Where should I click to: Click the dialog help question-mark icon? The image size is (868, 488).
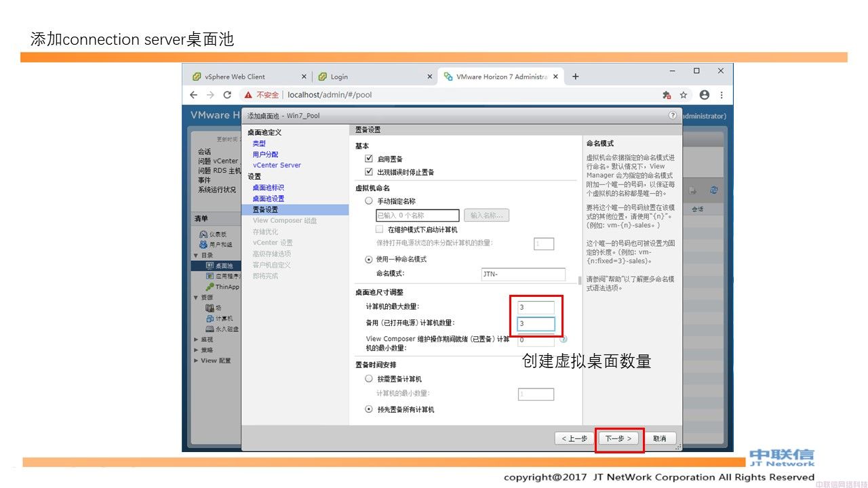pos(673,115)
